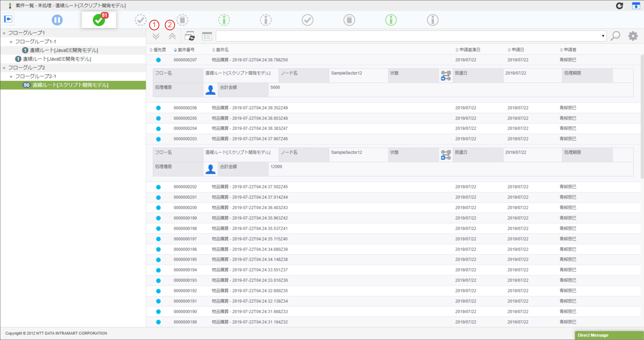Click the list refresh icon in toolbar
Image resolution: width=644 pixels, height=340 pixels.
190,36
